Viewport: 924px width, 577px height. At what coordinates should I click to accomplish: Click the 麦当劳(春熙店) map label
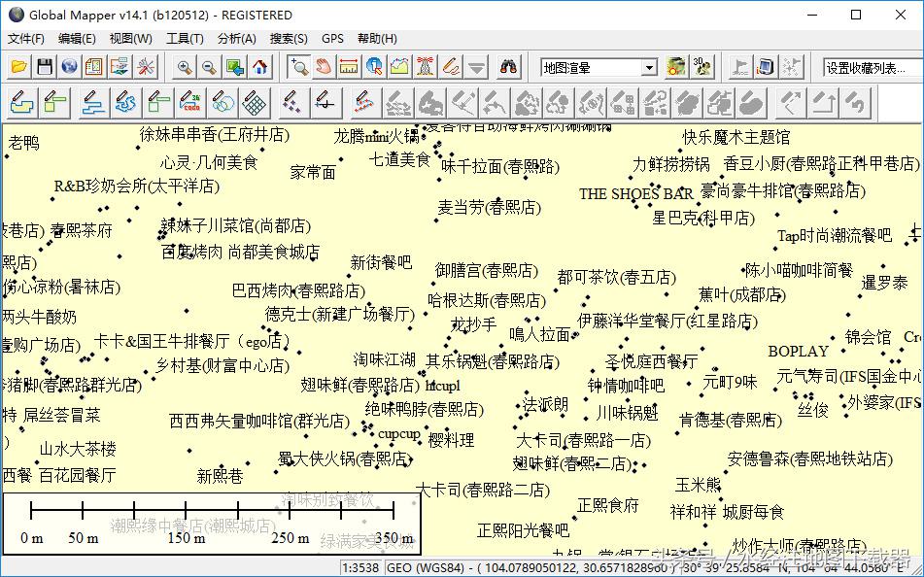coord(487,207)
